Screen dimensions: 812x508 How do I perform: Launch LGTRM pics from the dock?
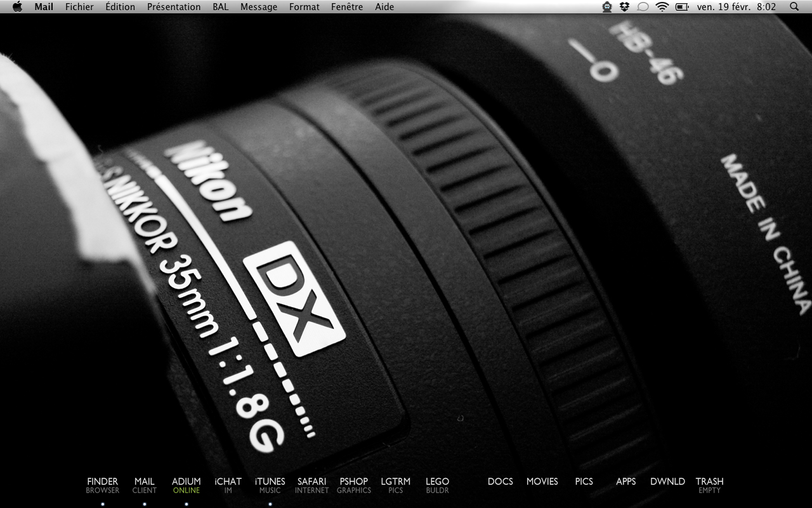click(x=396, y=486)
